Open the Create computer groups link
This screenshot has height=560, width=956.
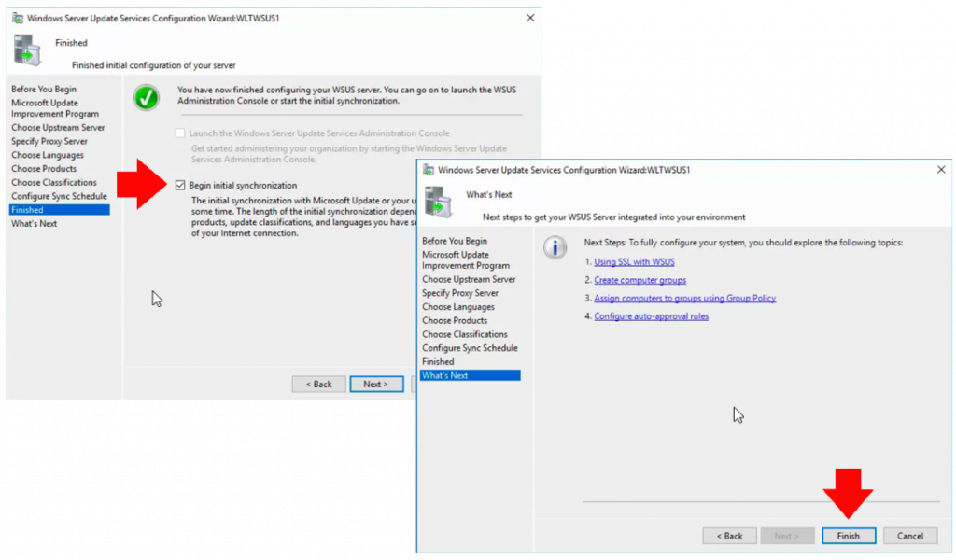point(640,280)
